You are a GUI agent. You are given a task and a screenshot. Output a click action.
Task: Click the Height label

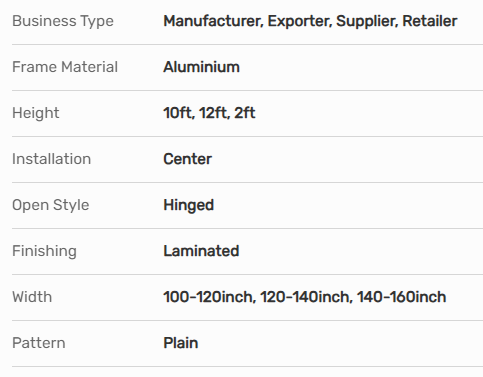(x=36, y=113)
